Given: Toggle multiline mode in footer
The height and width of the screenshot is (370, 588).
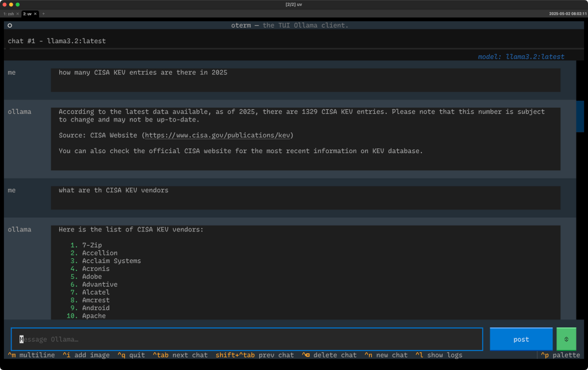Looking at the screenshot, I should pos(32,355).
